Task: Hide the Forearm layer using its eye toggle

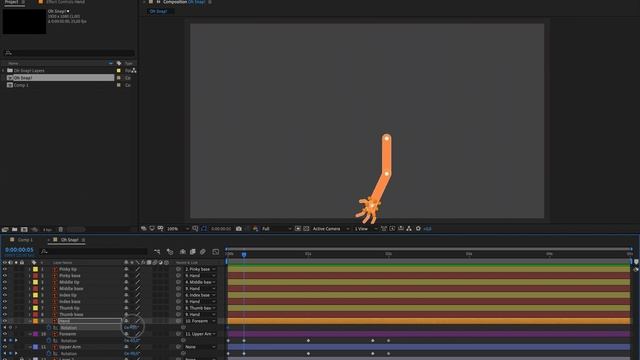Action: click(x=5, y=334)
